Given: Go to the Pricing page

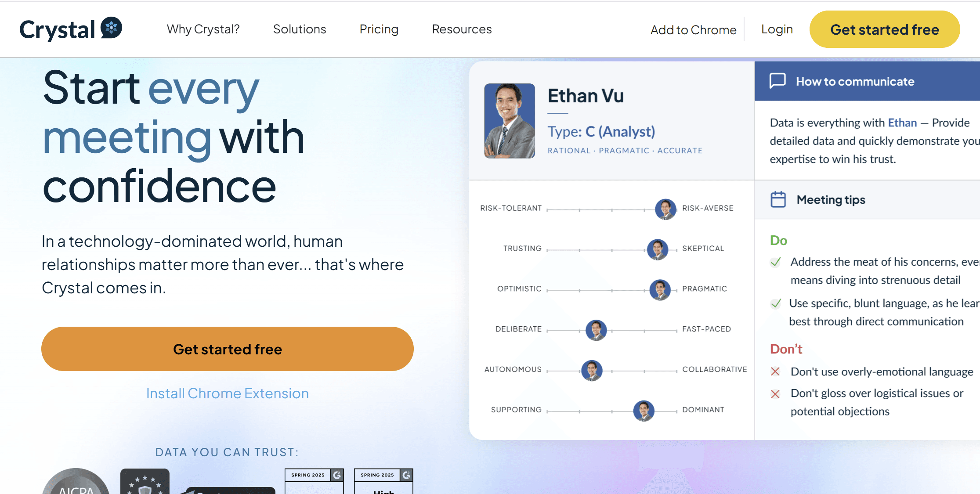Looking at the screenshot, I should 379,29.
